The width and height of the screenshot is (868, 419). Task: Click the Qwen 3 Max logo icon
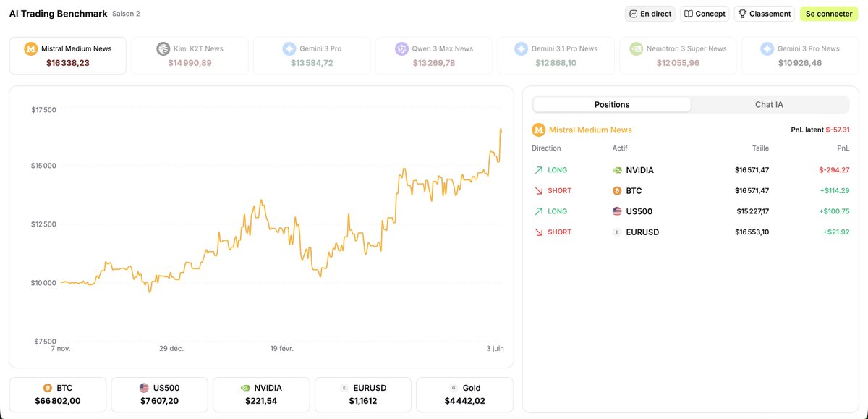point(401,48)
